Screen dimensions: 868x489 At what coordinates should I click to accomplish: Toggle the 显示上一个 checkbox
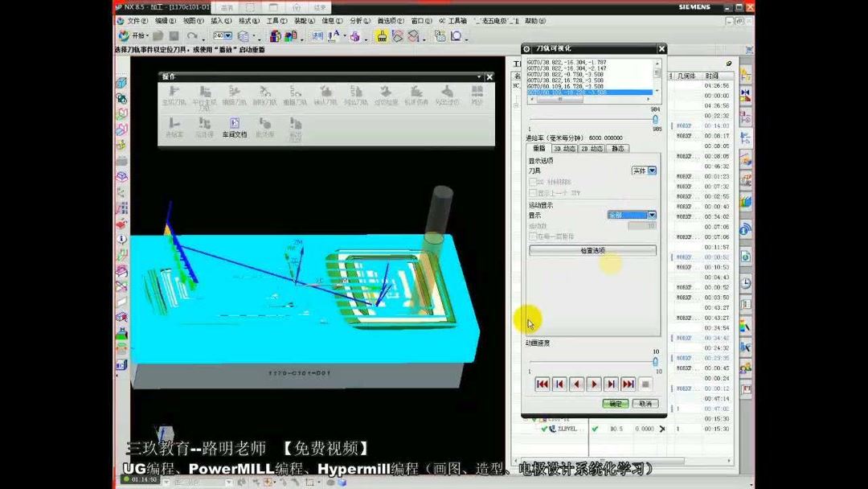532,191
